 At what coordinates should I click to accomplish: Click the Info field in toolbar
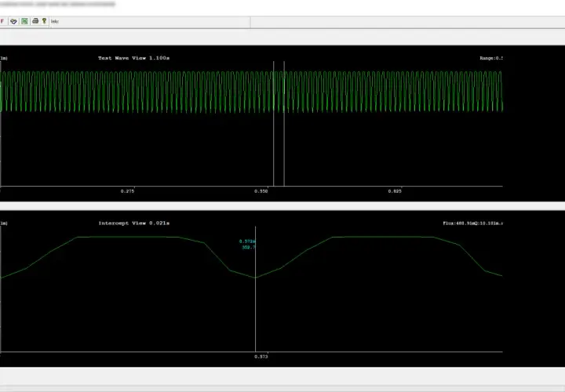tap(150, 22)
